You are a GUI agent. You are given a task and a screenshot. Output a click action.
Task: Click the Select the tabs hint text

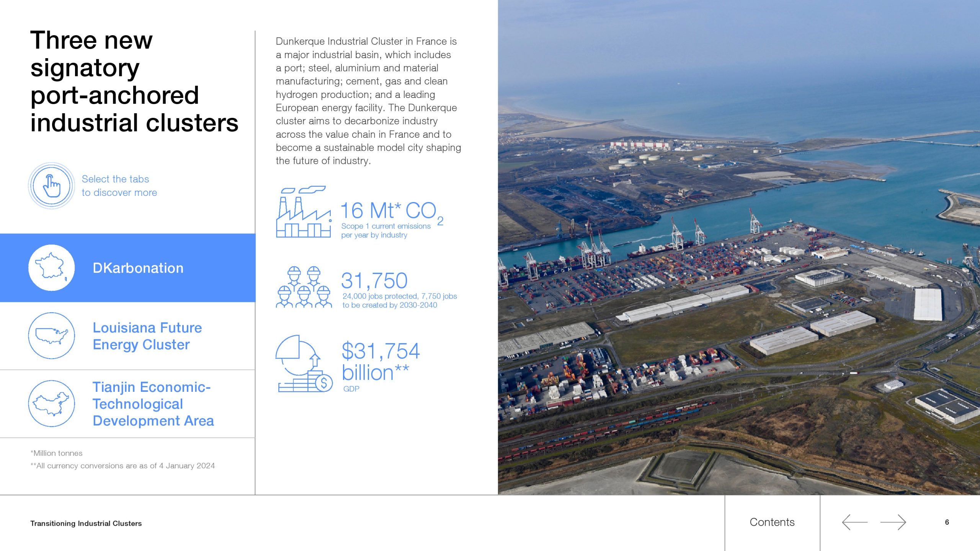119,186
